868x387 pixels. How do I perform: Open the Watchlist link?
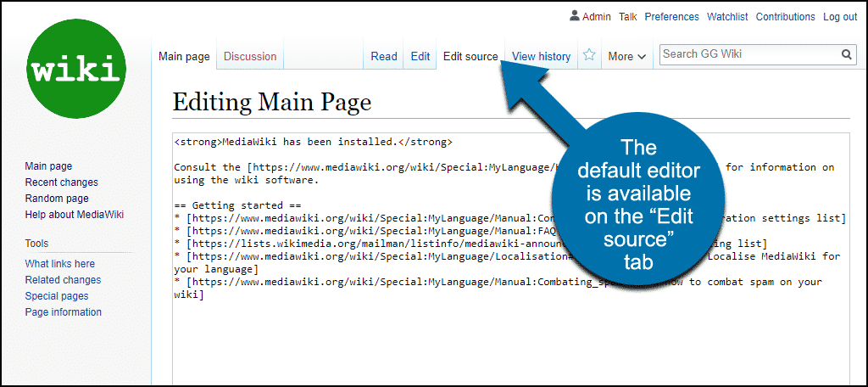pyautogui.click(x=727, y=17)
